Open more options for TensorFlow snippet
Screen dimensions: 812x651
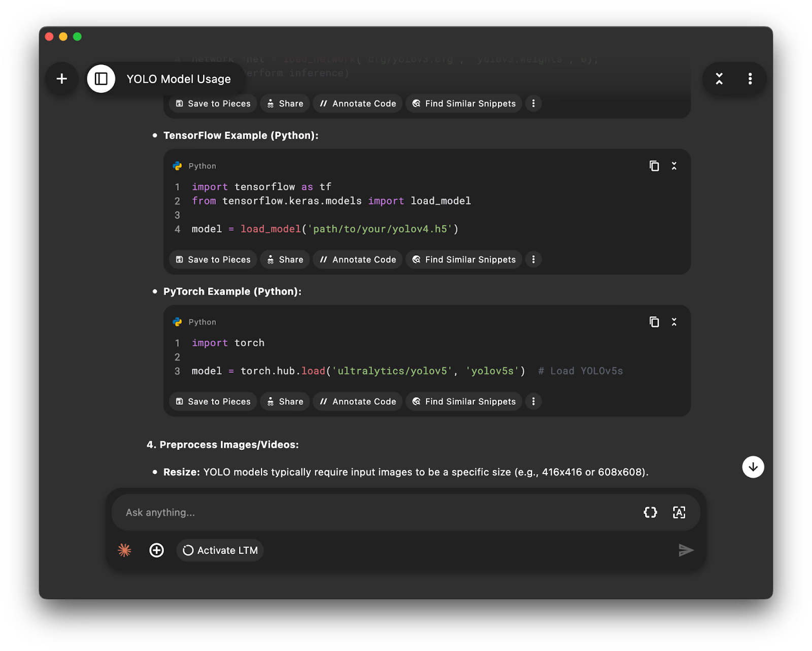(x=533, y=259)
